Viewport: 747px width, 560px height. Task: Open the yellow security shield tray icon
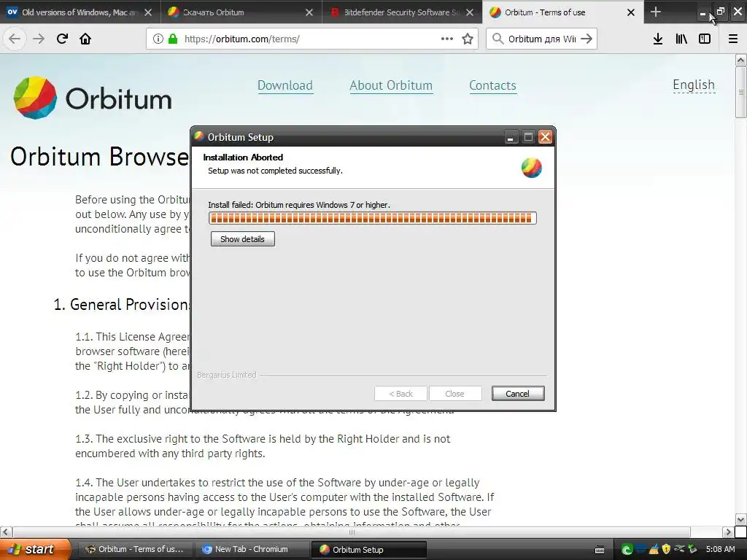[x=667, y=550]
